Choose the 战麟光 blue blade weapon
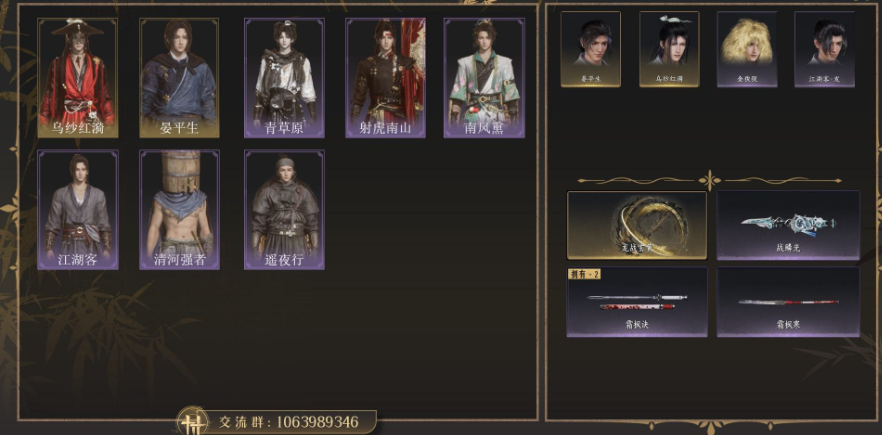Screen dimensions: 882x435 click(x=788, y=225)
